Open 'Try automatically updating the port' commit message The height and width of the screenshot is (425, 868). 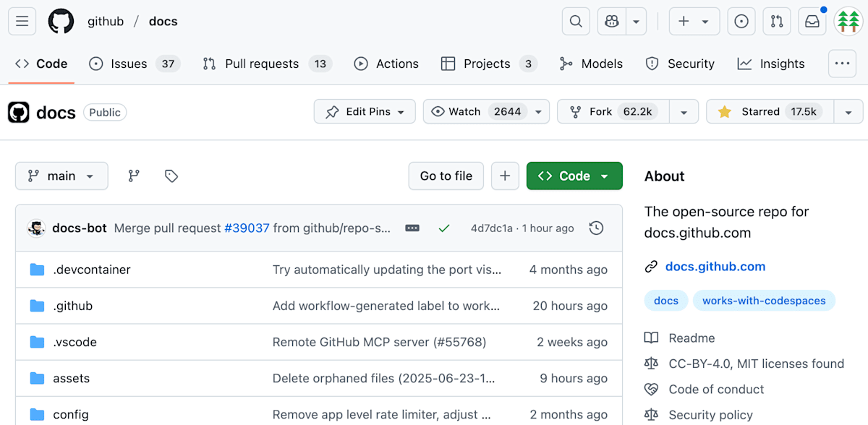tap(387, 270)
